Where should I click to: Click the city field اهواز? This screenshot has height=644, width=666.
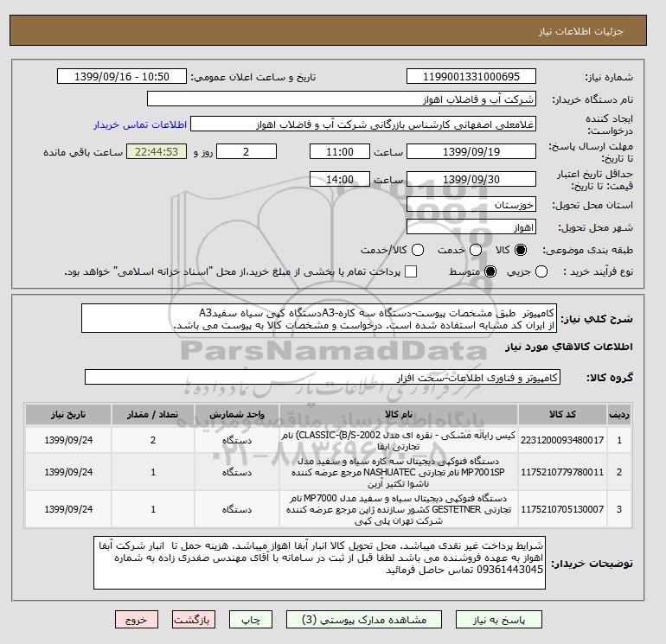[471, 227]
